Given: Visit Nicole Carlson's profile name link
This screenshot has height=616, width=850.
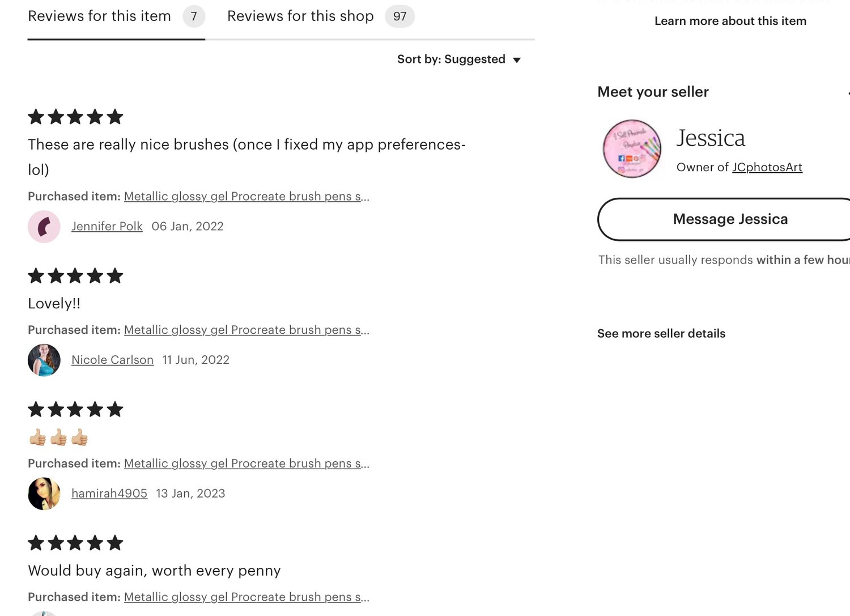Looking at the screenshot, I should point(112,360).
